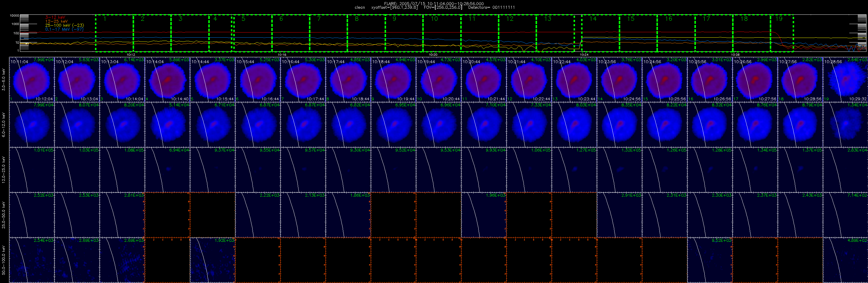Viewport: 868px width, 283px height.
Task: Click the yellow '25-100 keV (-23)' legend entry
Action: [x=65, y=25]
